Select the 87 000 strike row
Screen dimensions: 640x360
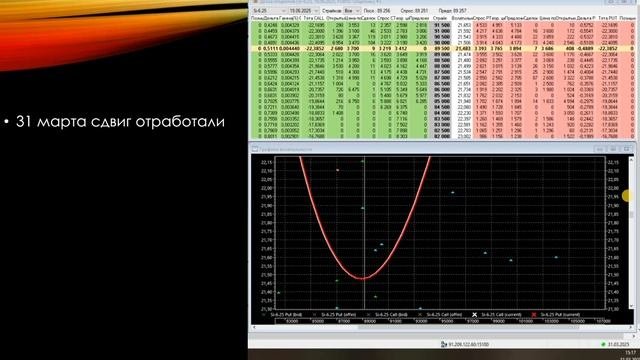pyautogui.click(x=443, y=78)
